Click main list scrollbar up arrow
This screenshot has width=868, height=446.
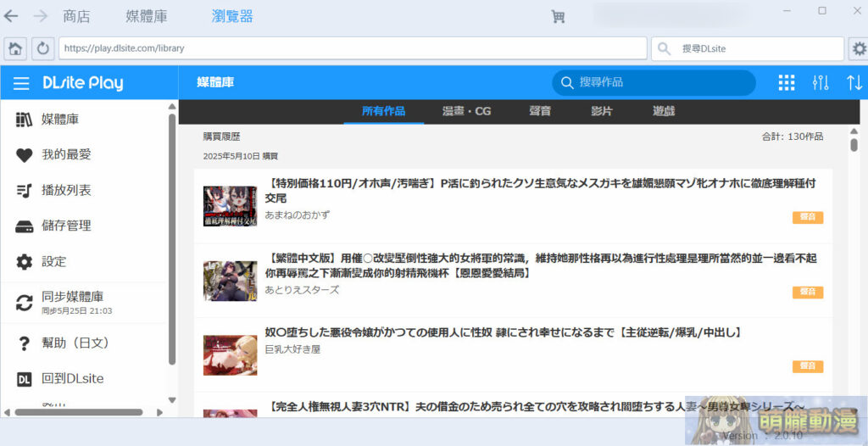click(853, 131)
